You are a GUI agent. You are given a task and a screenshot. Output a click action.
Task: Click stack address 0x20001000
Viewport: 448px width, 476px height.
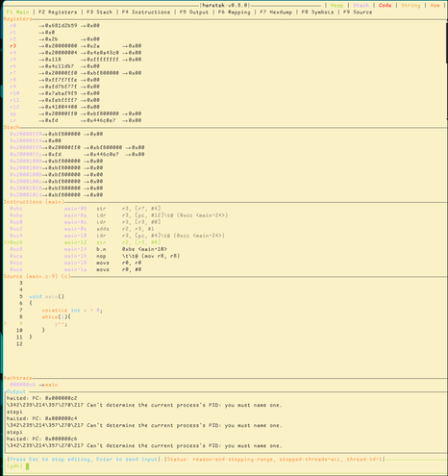click(x=26, y=161)
